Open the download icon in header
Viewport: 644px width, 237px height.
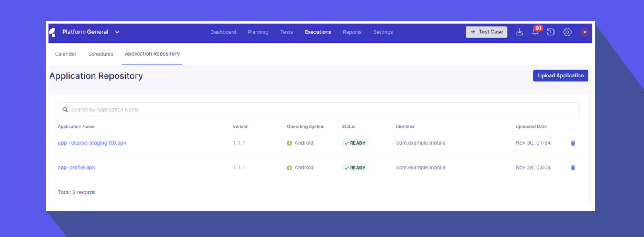click(x=520, y=32)
